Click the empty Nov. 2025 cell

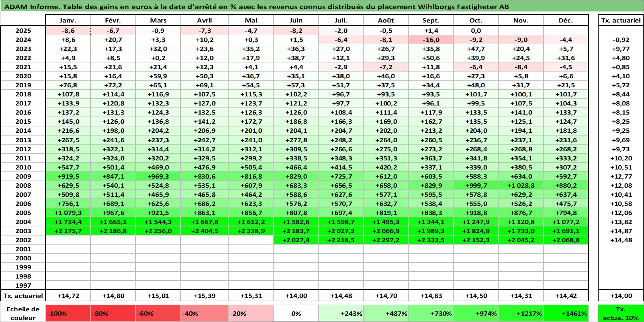pyautogui.click(x=521, y=30)
